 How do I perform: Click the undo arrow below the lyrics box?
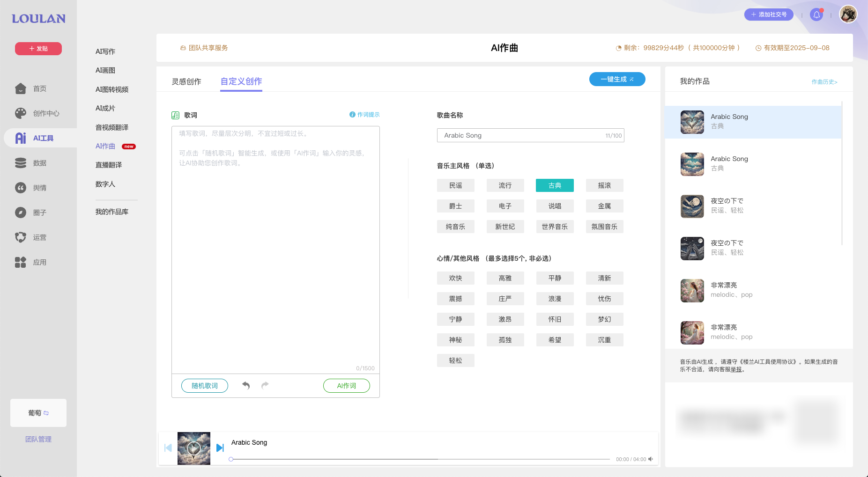tap(245, 385)
